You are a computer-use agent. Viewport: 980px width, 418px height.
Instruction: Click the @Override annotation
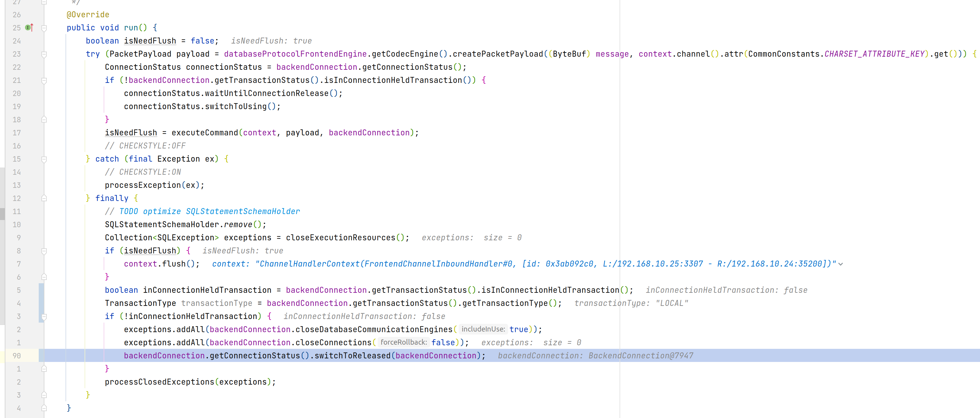point(88,15)
